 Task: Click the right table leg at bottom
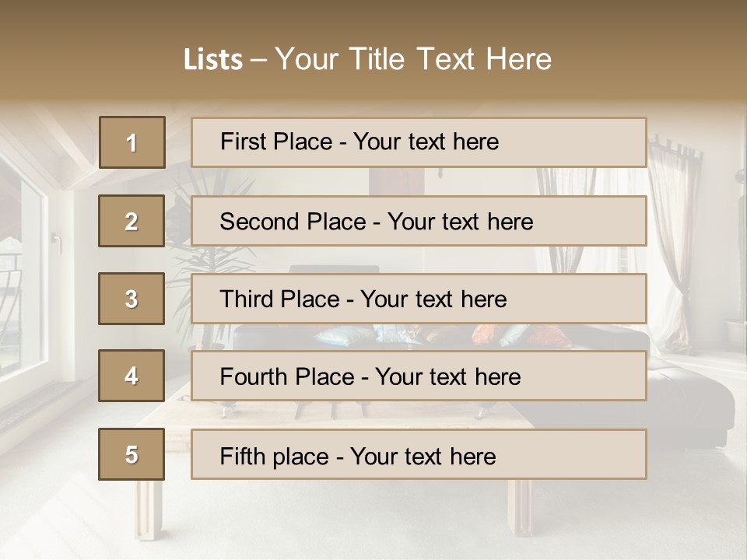click(x=523, y=508)
